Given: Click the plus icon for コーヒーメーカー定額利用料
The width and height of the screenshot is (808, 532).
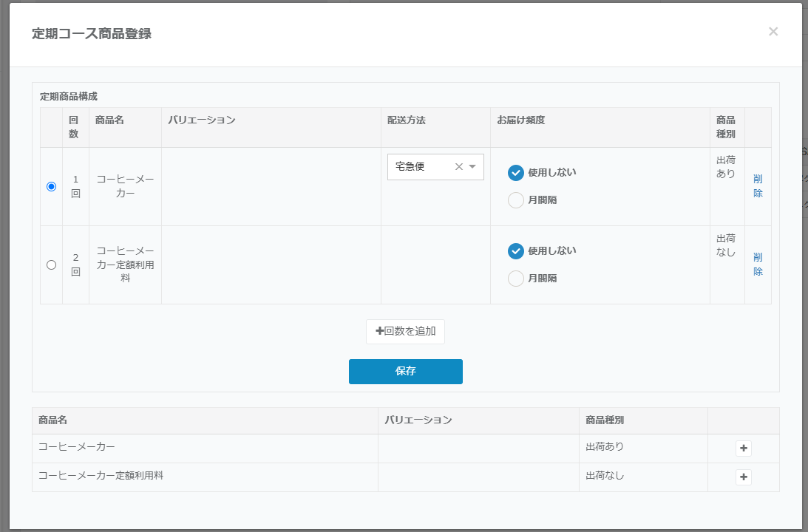Looking at the screenshot, I should click(x=744, y=477).
